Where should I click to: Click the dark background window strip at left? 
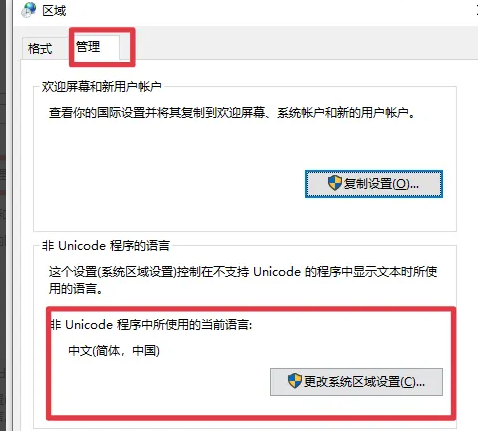pos(6,215)
